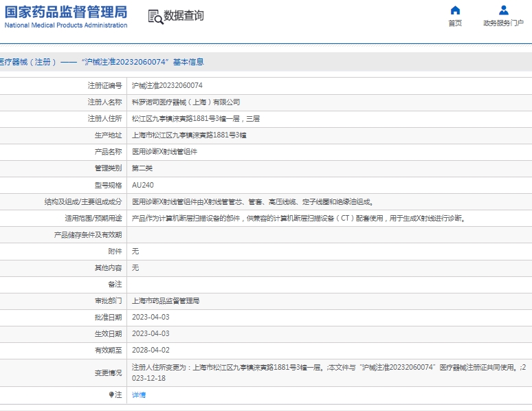Select management class value 第二类

(142, 168)
